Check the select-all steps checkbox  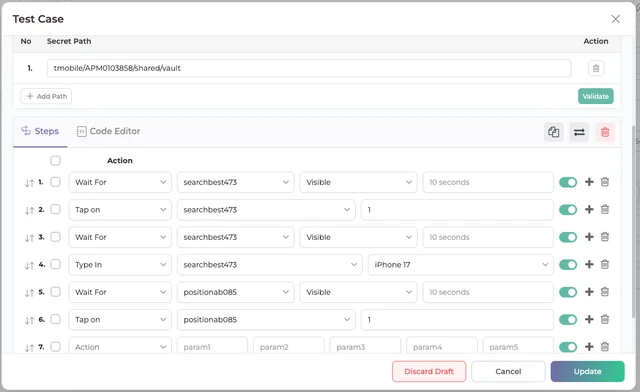coord(56,160)
